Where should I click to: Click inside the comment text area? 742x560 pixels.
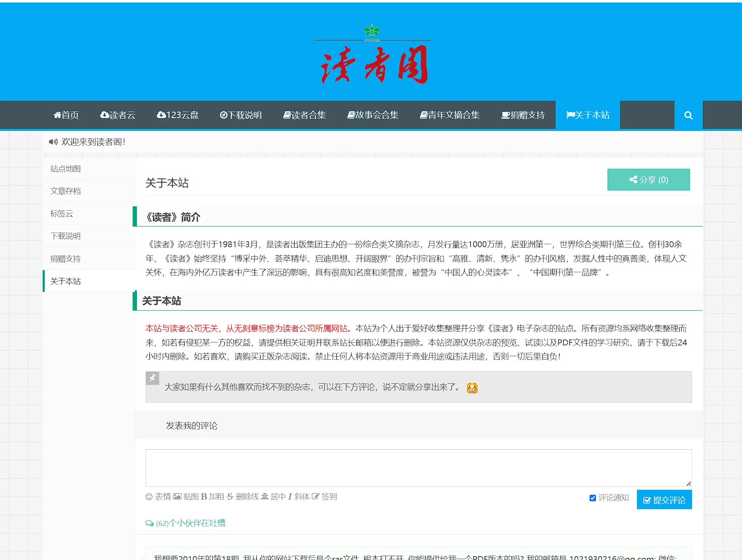click(418, 468)
